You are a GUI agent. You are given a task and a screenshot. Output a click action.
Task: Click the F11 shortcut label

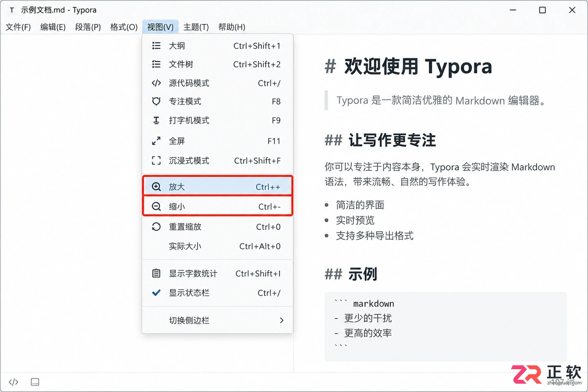(x=274, y=141)
